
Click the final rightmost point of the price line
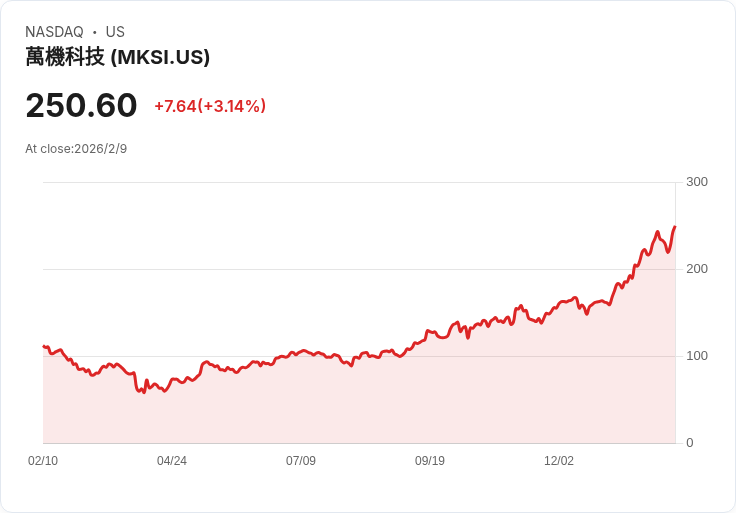[675, 227]
